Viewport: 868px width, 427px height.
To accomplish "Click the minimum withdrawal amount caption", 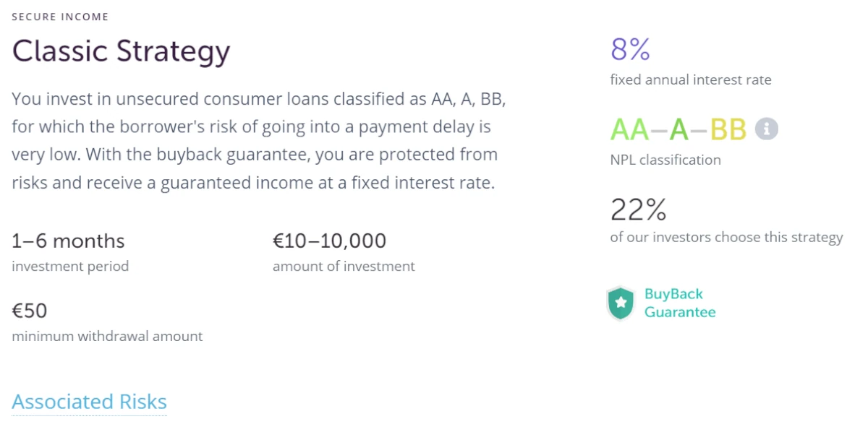I will click(107, 336).
